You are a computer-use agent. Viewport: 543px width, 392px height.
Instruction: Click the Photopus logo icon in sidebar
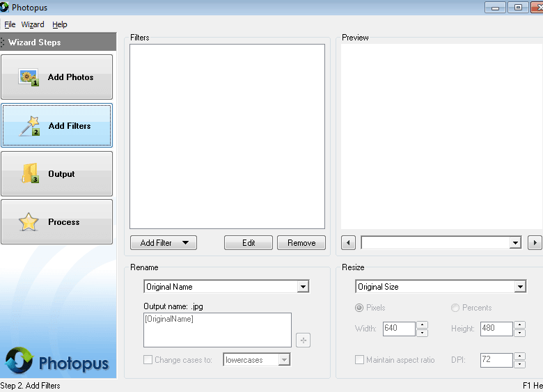pyautogui.click(x=19, y=361)
